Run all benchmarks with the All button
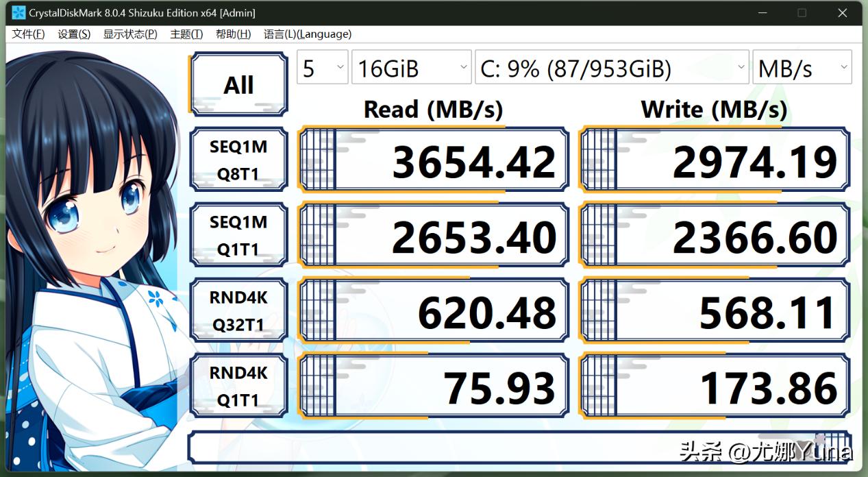 238,83
